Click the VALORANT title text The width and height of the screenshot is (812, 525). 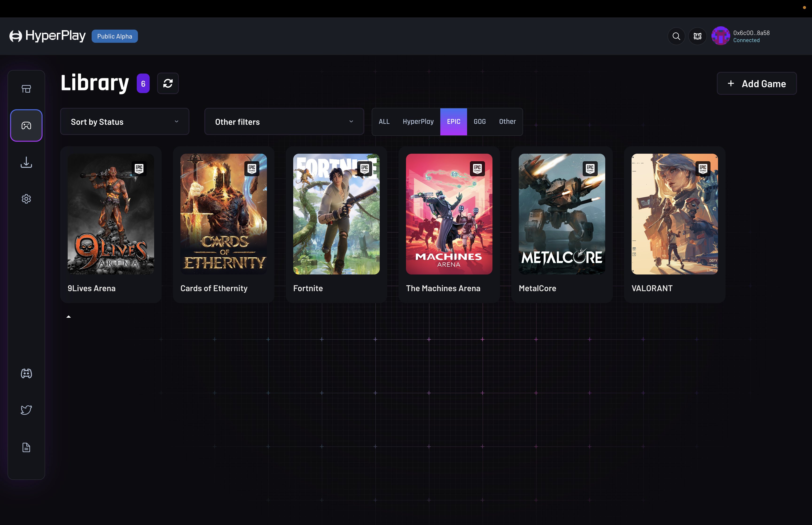(652, 288)
